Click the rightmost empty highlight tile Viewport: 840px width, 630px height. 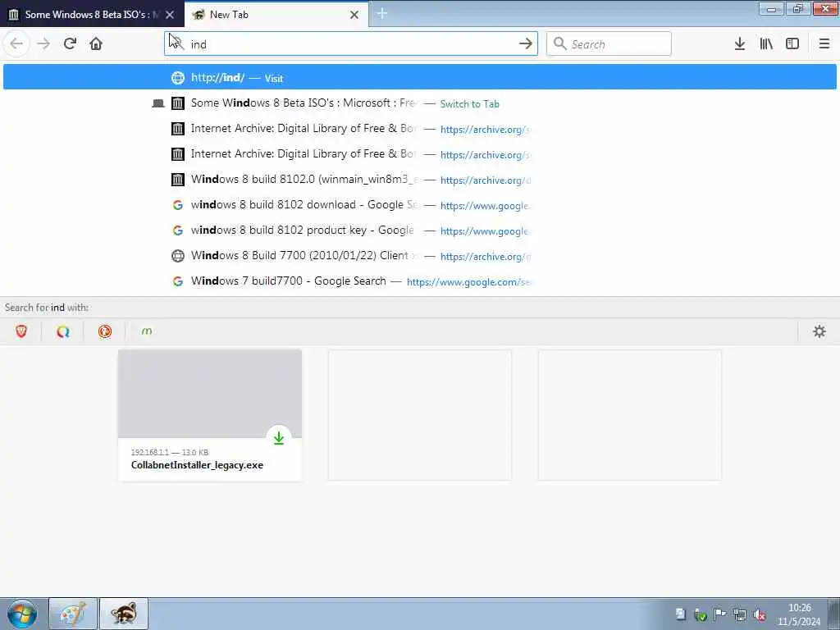pyautogui.click(x=629, y=415)
